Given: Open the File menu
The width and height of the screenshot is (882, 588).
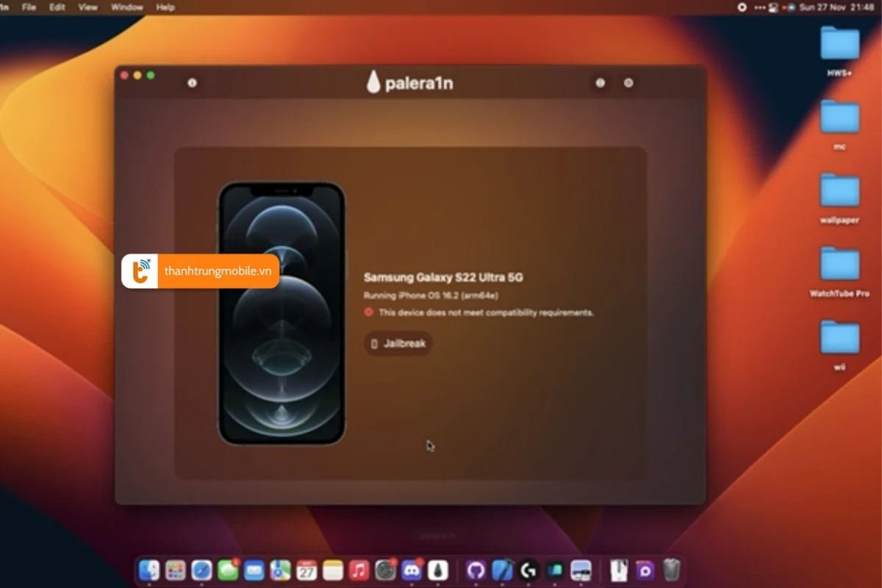Looking at the screenshot, I should (x=29, y=7).
